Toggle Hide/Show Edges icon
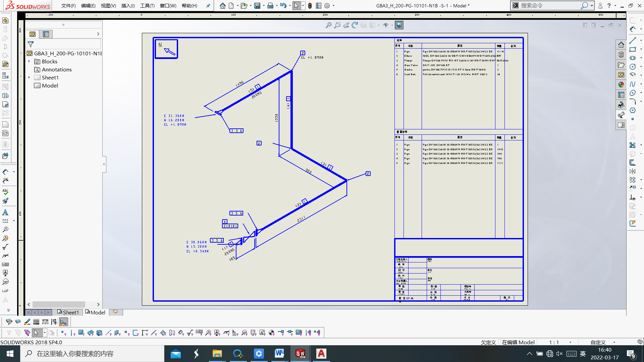Viewport: 644px width, 362px height. [54, 322]
